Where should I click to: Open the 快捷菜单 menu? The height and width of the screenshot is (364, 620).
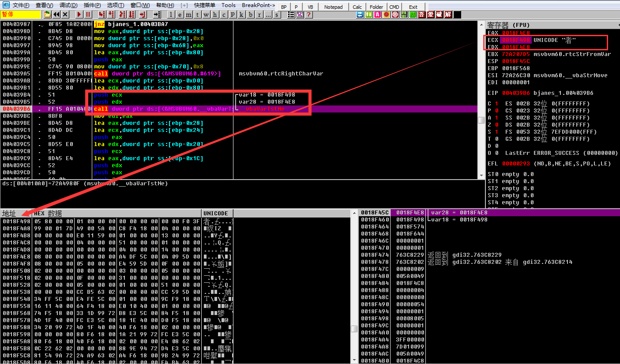click(205, 5)
